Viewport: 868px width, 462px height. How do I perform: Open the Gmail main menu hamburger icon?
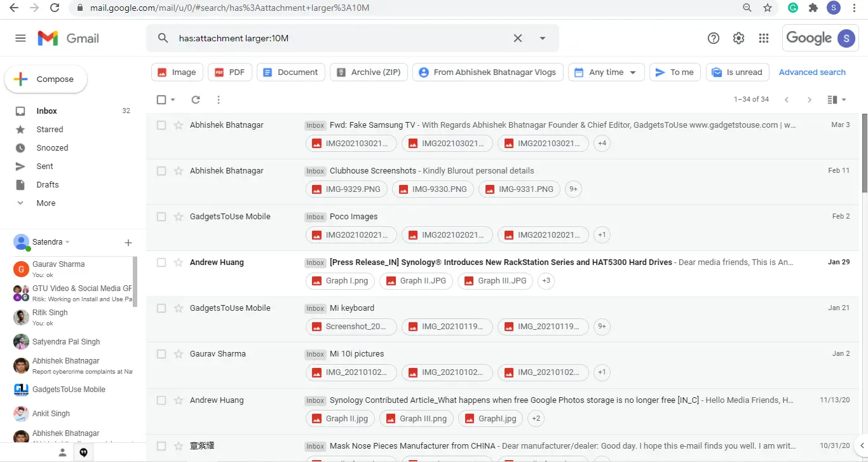coord(20,38)
